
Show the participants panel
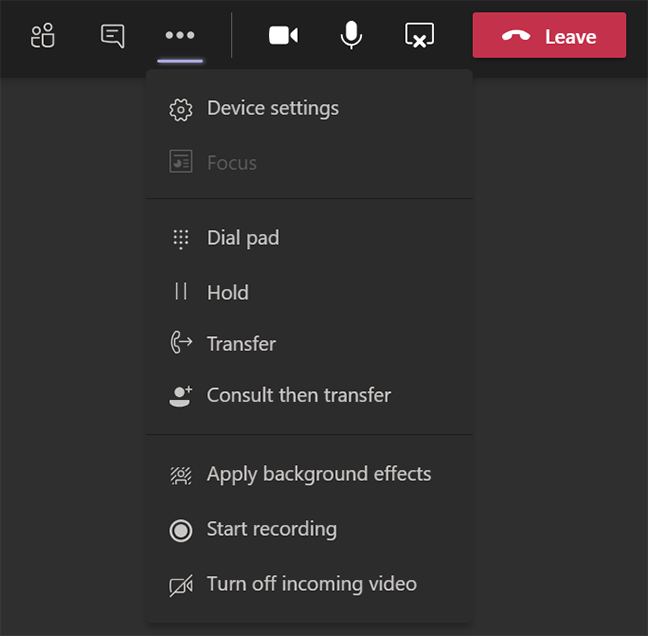[42, 36]
